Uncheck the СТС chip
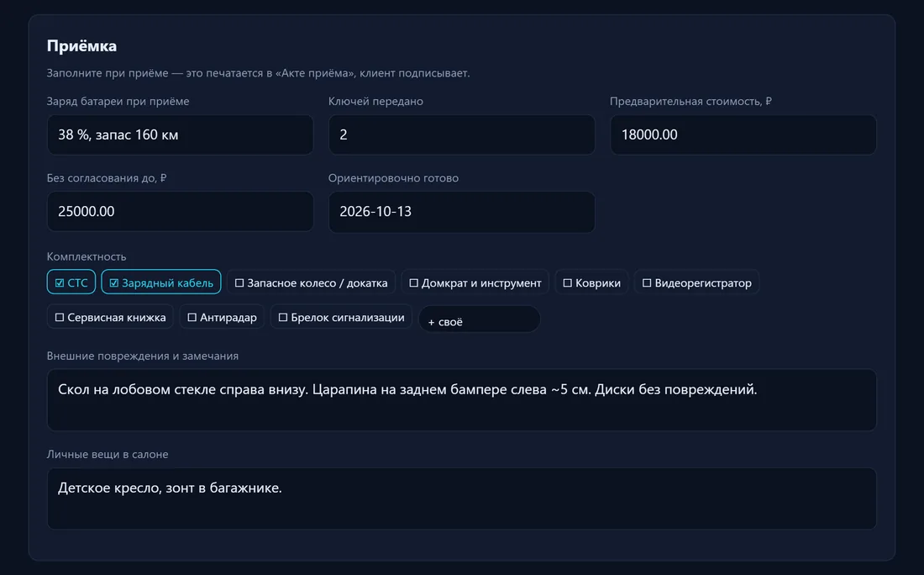 pyautogui.click(x=71, y=282)
